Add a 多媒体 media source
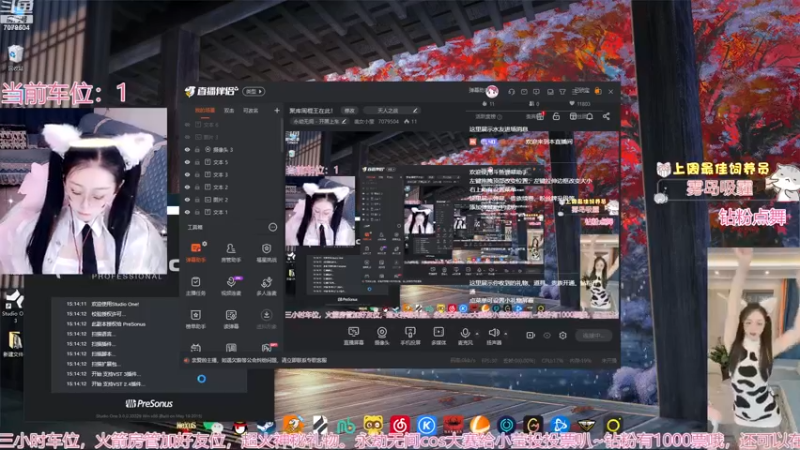 tap(438, 336)
